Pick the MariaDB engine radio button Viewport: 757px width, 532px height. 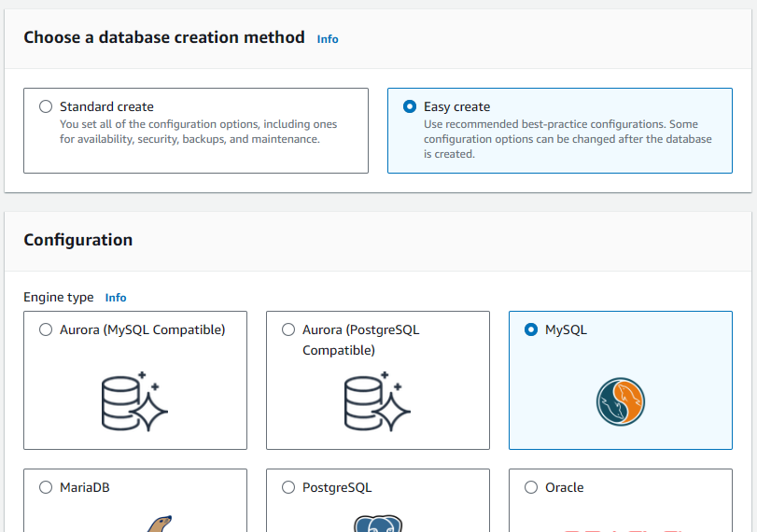[46, 487]
